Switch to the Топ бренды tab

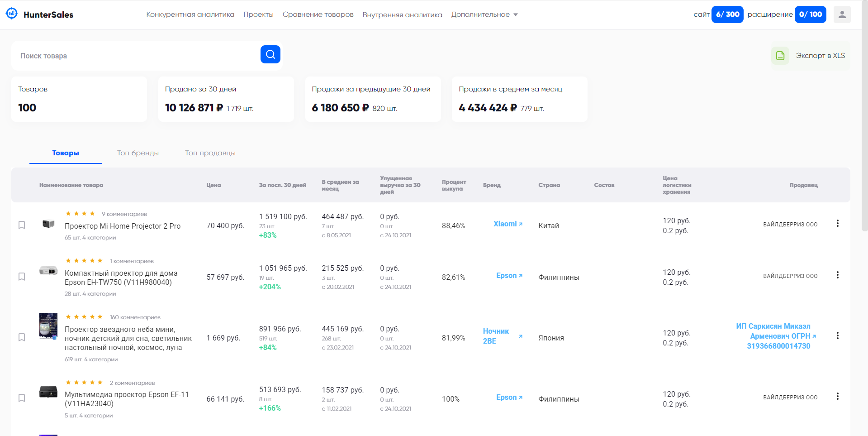138,153
